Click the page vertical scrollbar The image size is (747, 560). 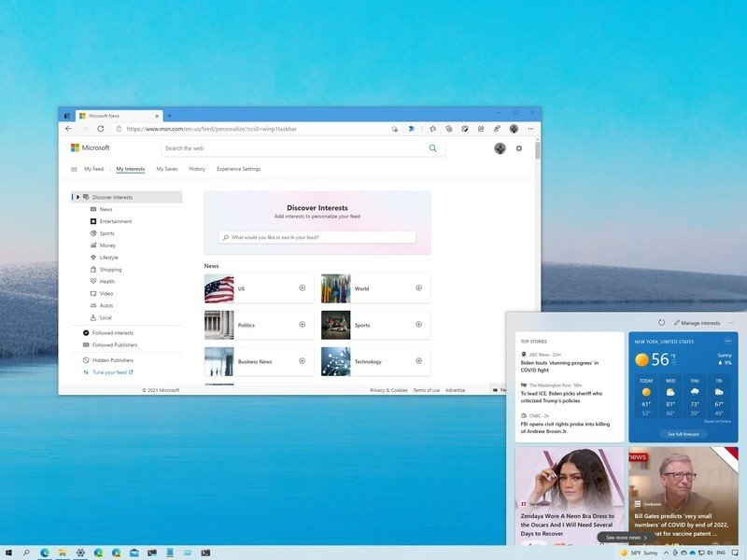538,149
